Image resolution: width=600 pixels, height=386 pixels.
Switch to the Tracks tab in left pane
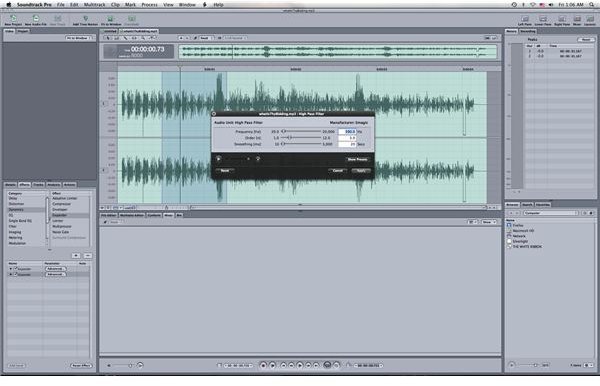[38, 184]
